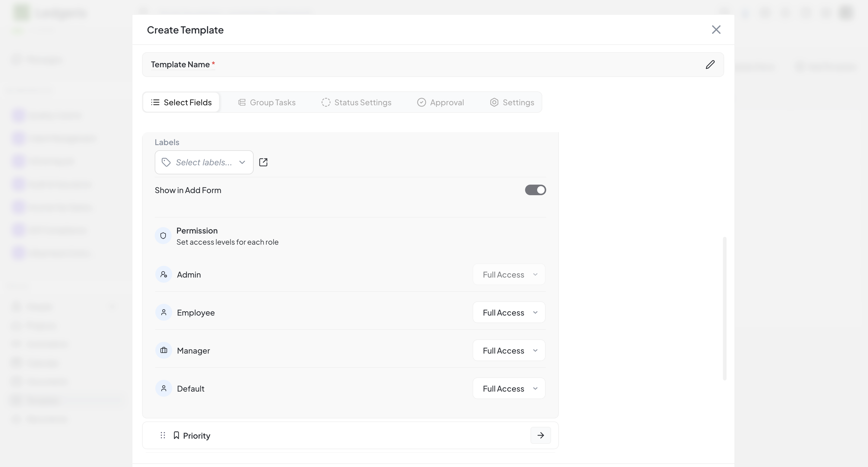Disable the Show in Add Form toggle
The width and height of the screenshot is (868, 467).
tap(535, 190)
